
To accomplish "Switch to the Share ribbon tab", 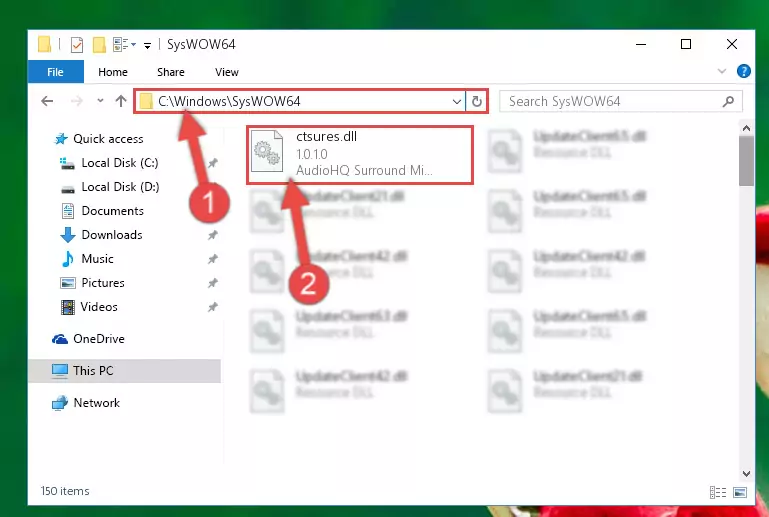I will coord(171,72).
